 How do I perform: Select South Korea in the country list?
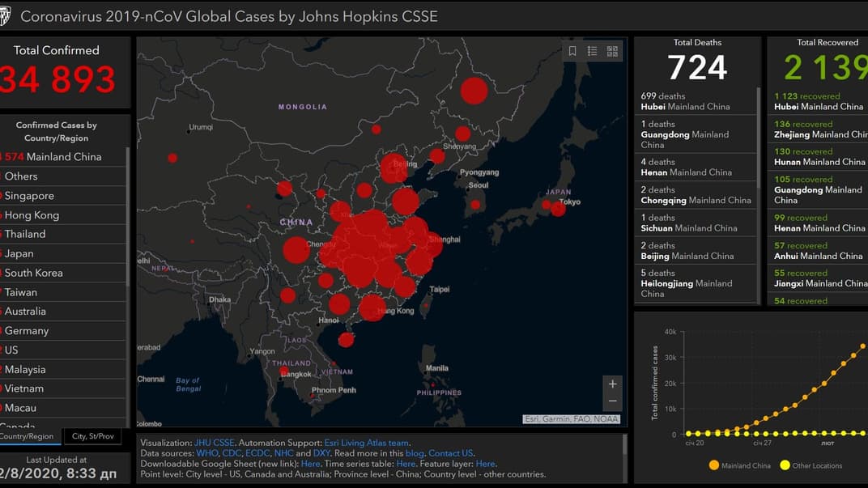(34, 273)
